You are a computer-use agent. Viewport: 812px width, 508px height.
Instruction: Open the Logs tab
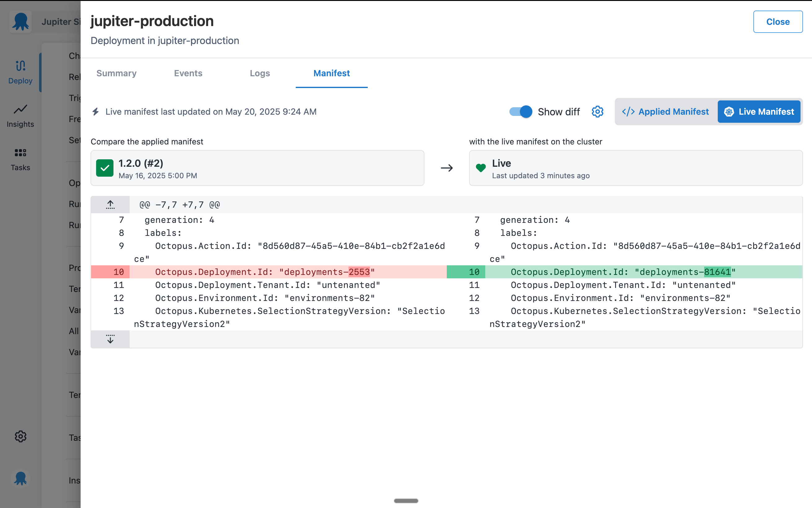pyautogui.click(x=260, y=73)
